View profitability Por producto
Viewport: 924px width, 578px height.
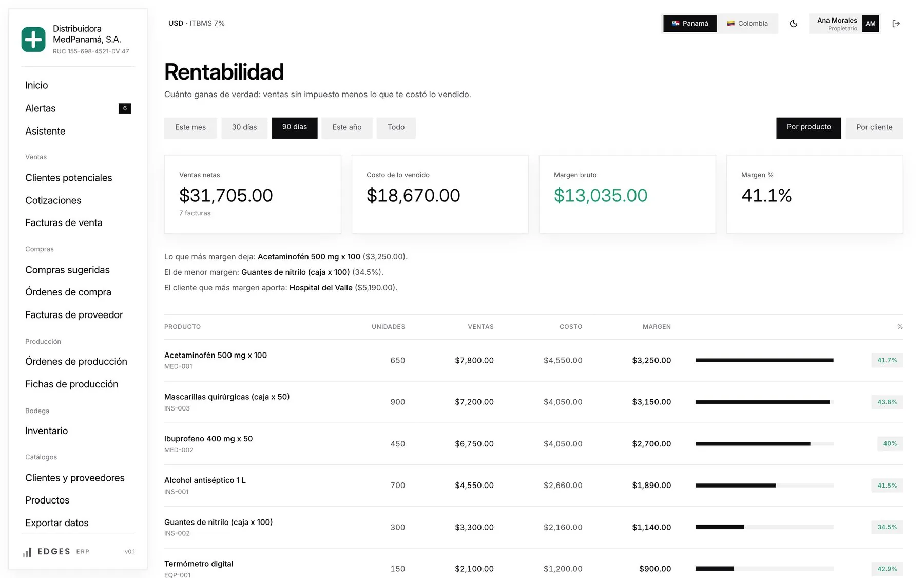808,127
